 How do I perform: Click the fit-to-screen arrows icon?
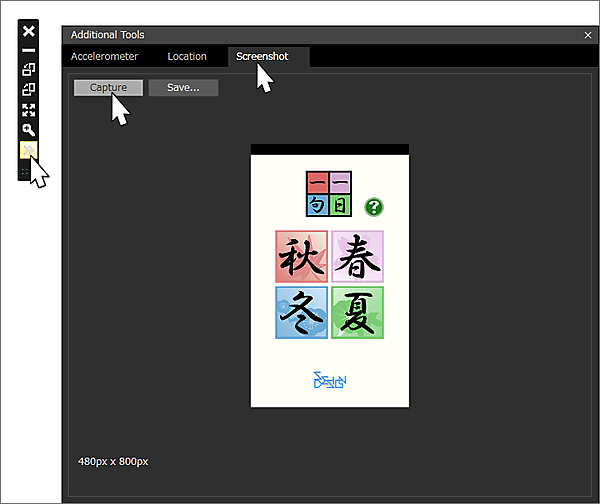click(28, 110)
